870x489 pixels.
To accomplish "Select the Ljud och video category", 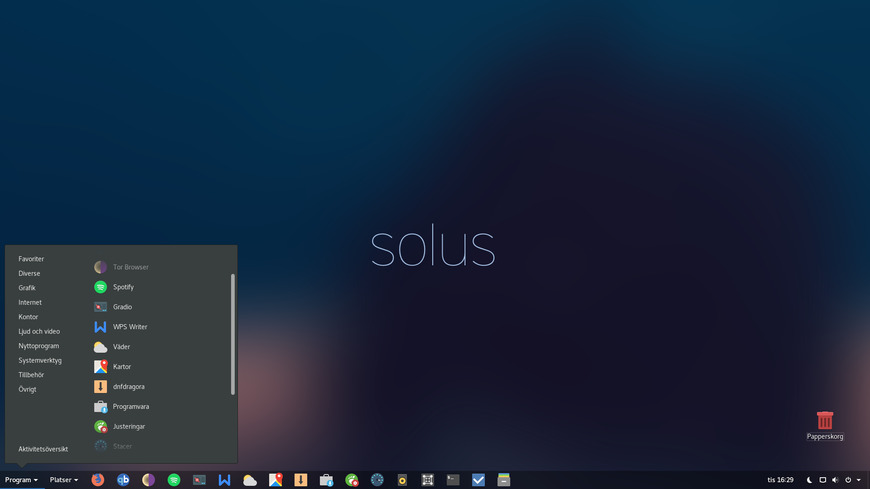I will coord(39,331).
